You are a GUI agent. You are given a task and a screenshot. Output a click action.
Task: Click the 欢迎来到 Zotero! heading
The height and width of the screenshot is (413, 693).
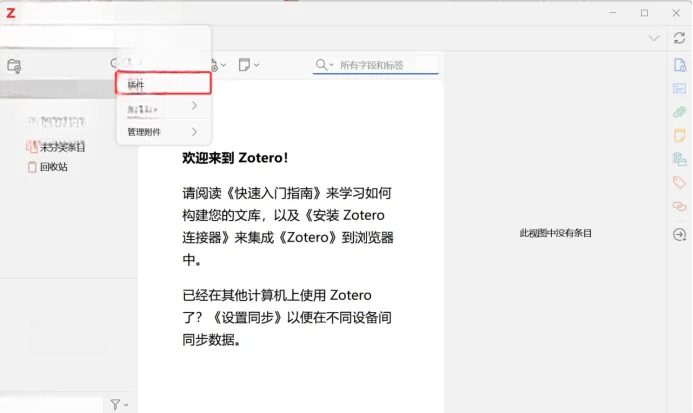point(236,158)
